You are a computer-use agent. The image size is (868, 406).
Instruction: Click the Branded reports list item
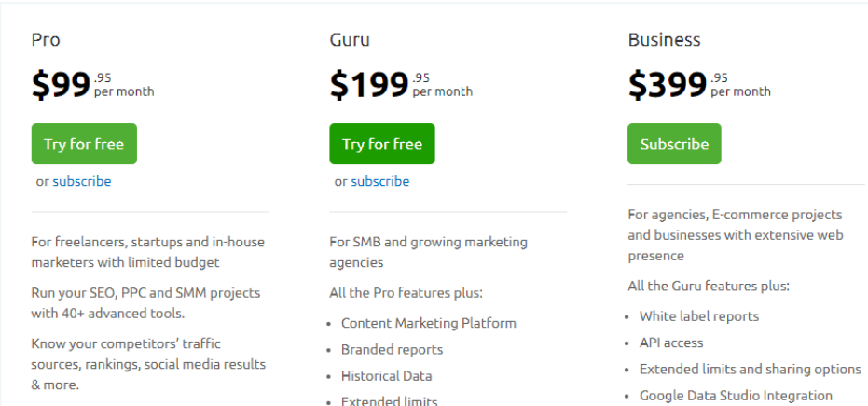point(392,349)
